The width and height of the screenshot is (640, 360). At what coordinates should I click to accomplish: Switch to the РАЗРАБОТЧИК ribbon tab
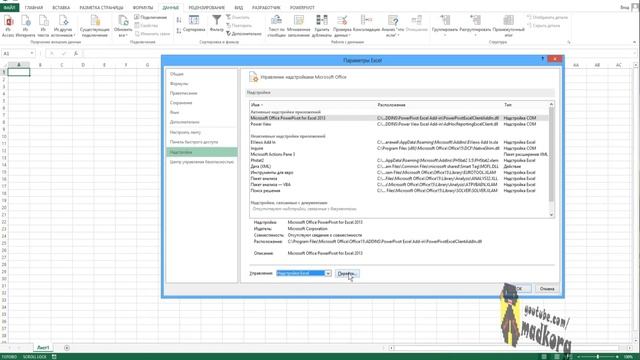click(266, 8)
